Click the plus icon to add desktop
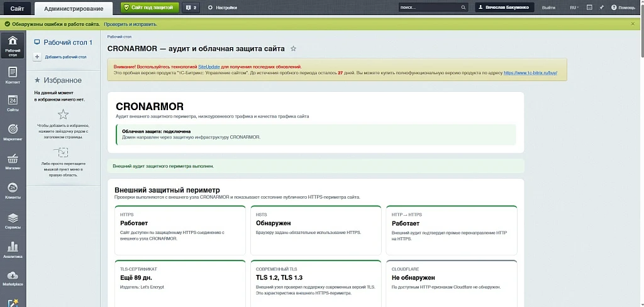 click(37, 57)
